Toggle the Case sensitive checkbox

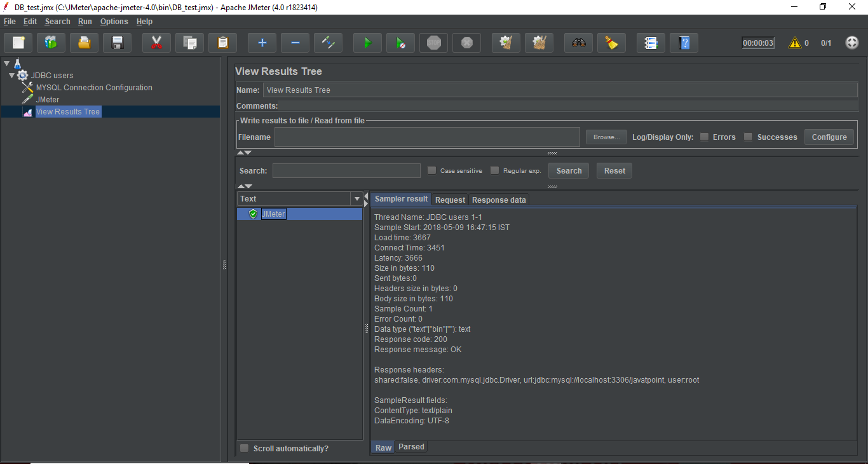(x=431, y=170)
